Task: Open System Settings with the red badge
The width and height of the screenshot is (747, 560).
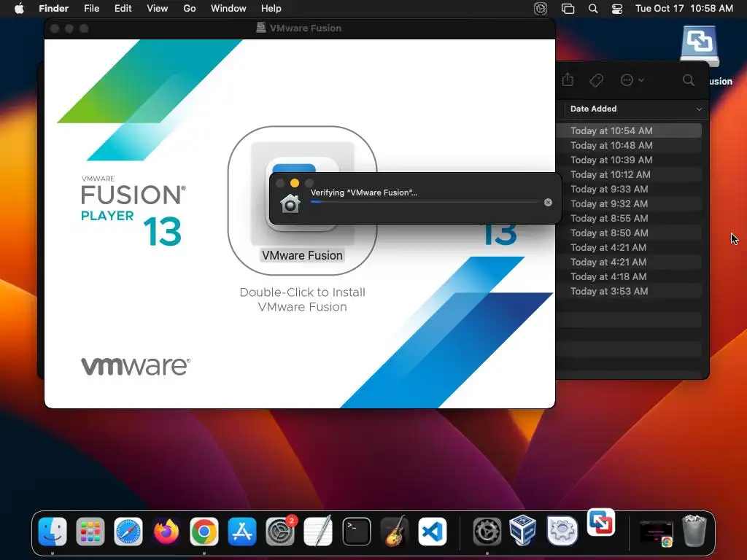Action: pos(280,531)
